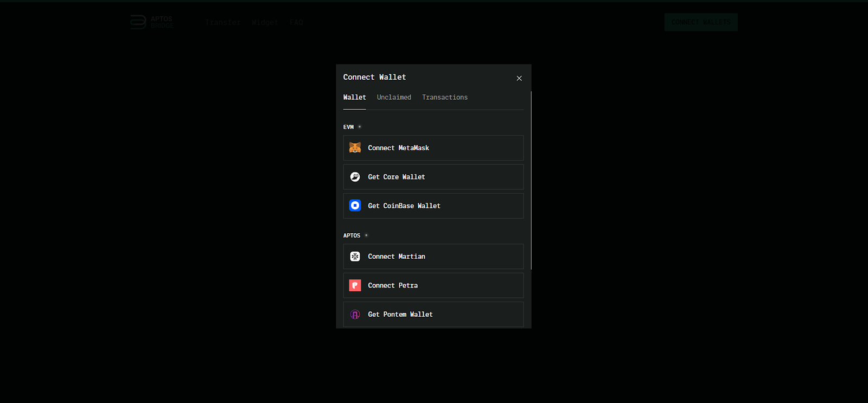The height and width of the screenshot is (403, 868).
Task: Click the info dot next to EVM
Action: click(360, 127)
